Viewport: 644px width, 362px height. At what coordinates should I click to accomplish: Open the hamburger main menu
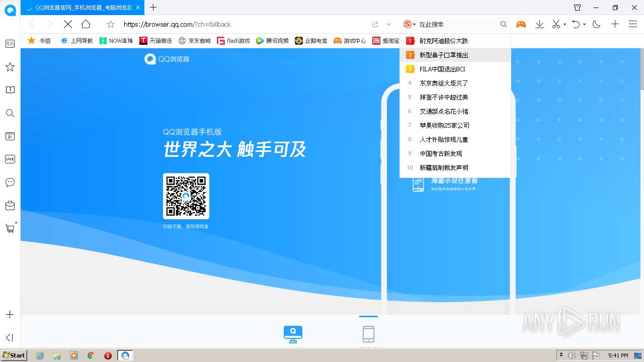point(633,24)
